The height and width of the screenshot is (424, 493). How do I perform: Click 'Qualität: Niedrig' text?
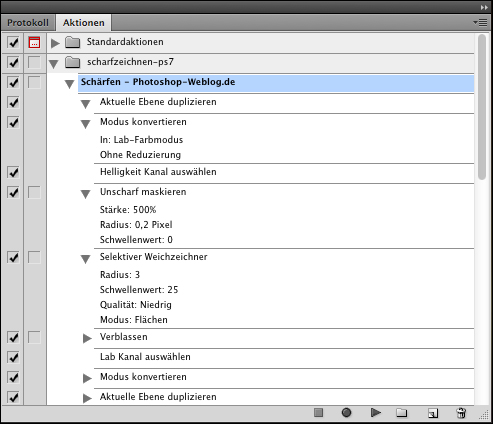(136, 305)
